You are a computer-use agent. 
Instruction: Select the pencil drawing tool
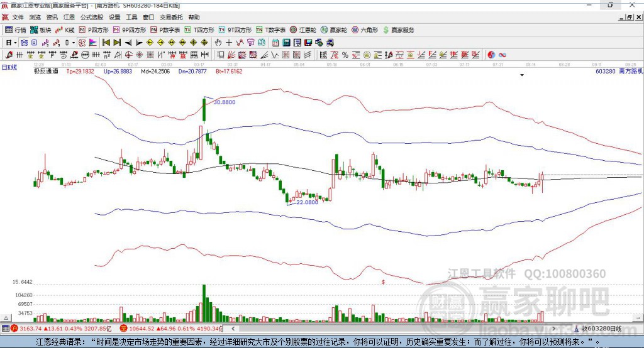pyautogui.click(x=9, y=55)
